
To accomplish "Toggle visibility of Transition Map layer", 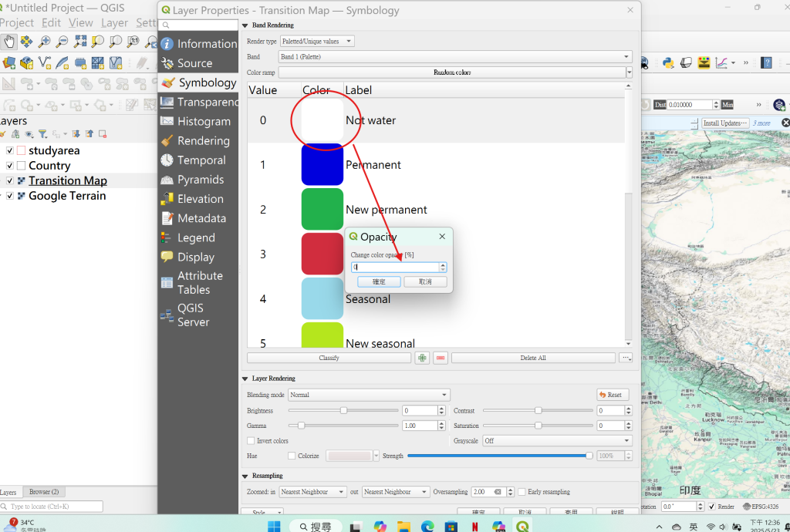I will click(x=9, y=180).
